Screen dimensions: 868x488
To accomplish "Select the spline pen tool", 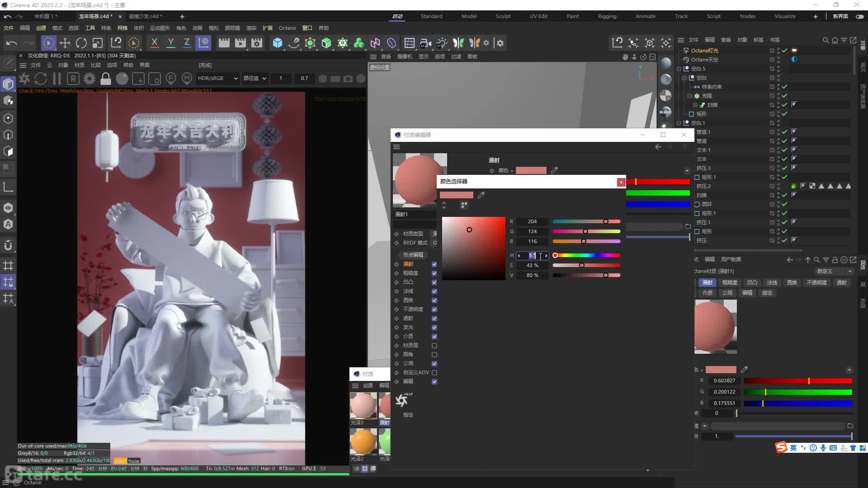I will point(294,43).
